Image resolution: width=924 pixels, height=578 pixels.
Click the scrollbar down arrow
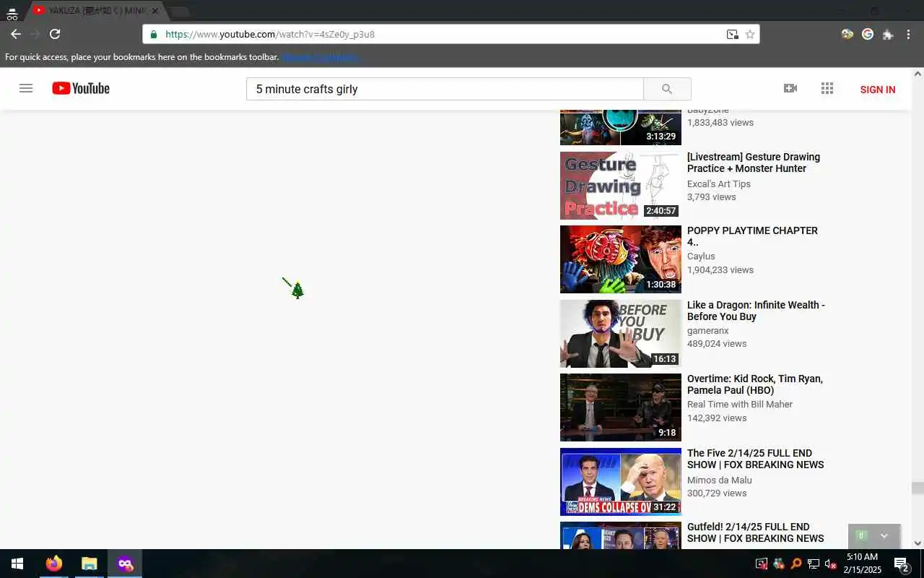tap(918, 543)
